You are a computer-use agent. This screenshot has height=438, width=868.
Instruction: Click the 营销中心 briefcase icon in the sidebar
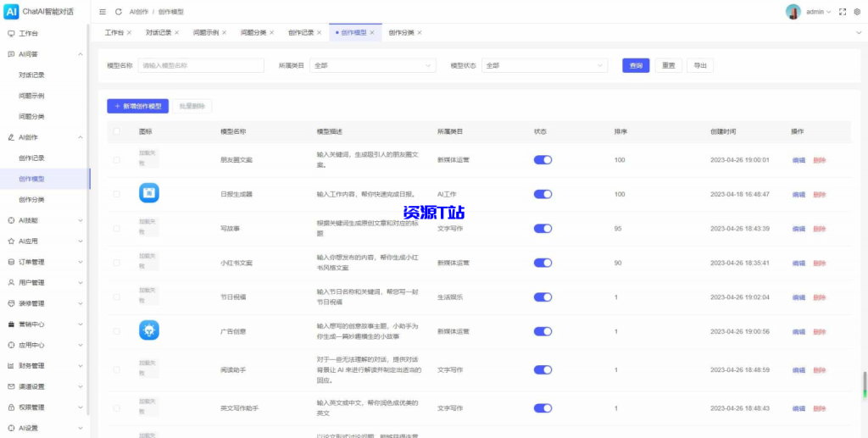[x=11, y=324]
